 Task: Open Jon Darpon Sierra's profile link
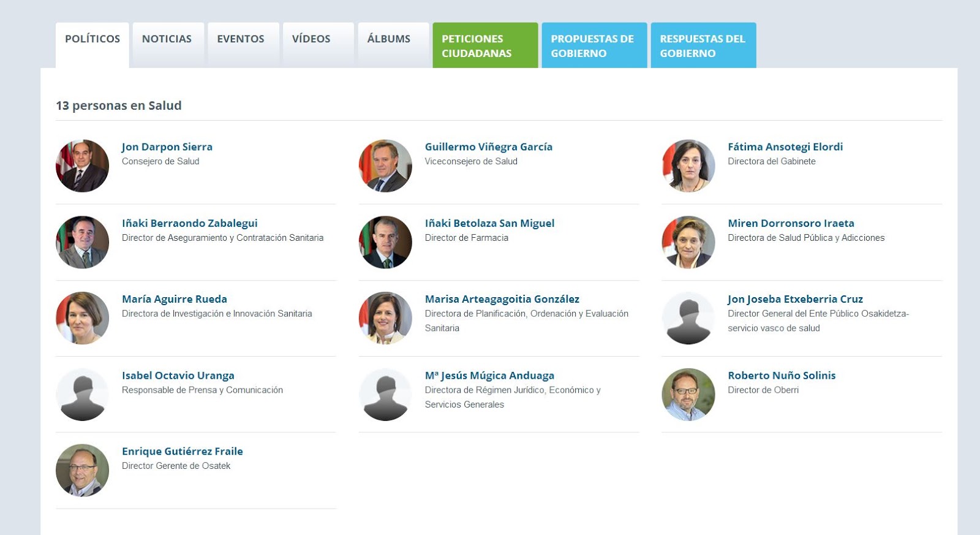[167, 147]
